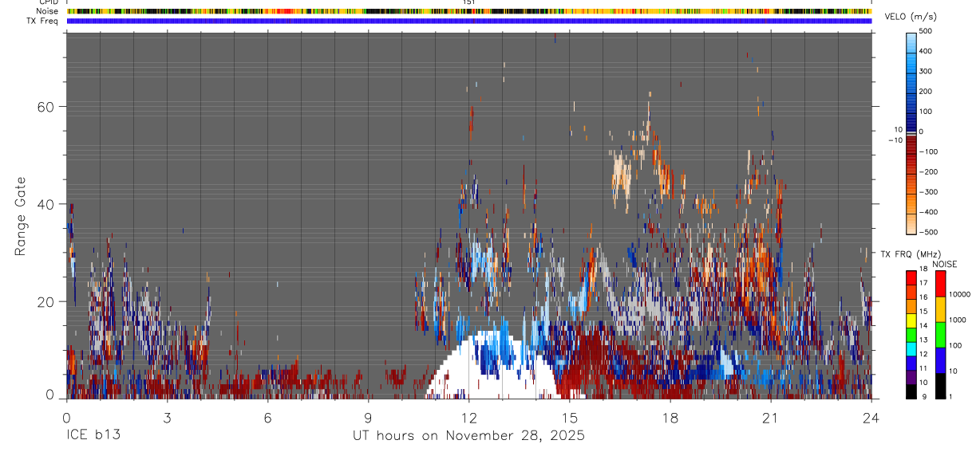Viewport: 980px width, 452px height.
Task: Click the 'Range Gate' y-axis title
Action: [21, 216]
